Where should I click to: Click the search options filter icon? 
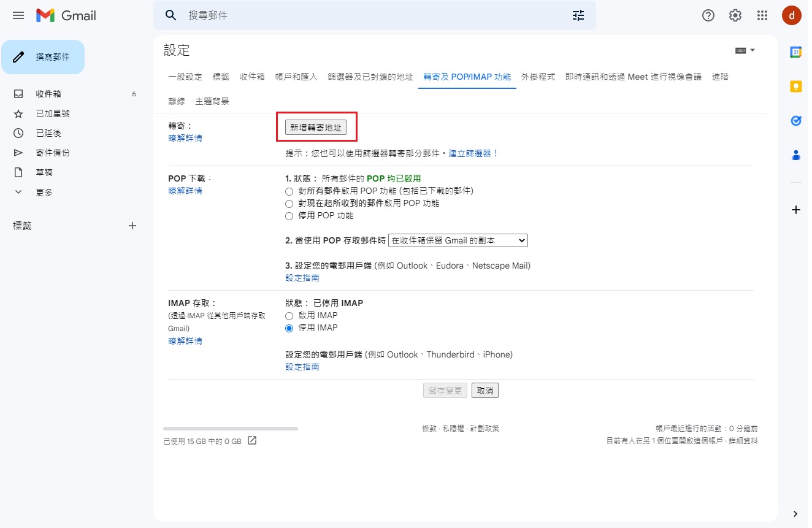point(578,15)
